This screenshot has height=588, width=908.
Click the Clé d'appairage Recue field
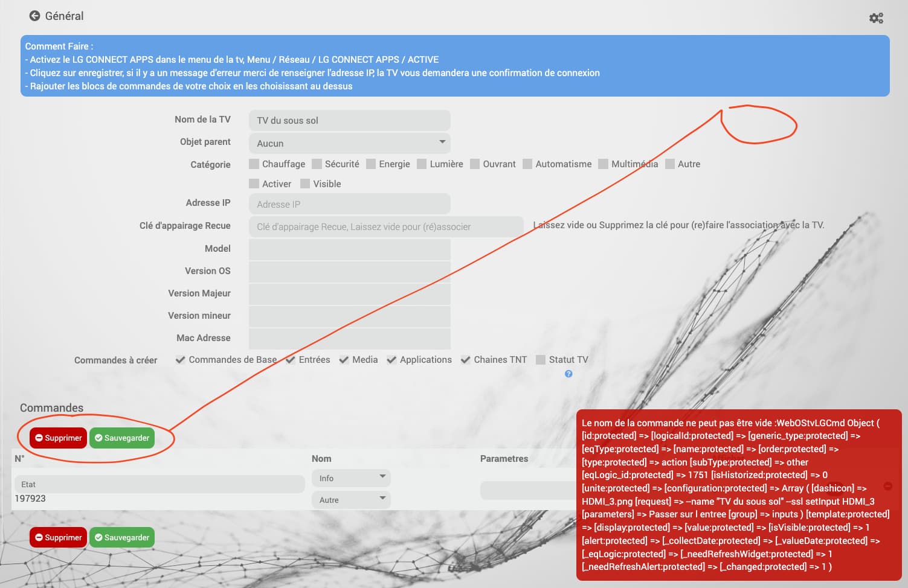tap(386, 226)
